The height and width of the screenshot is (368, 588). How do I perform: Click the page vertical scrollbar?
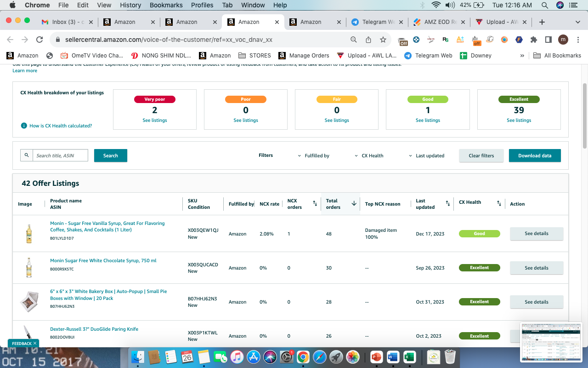[x=584, y=116]
